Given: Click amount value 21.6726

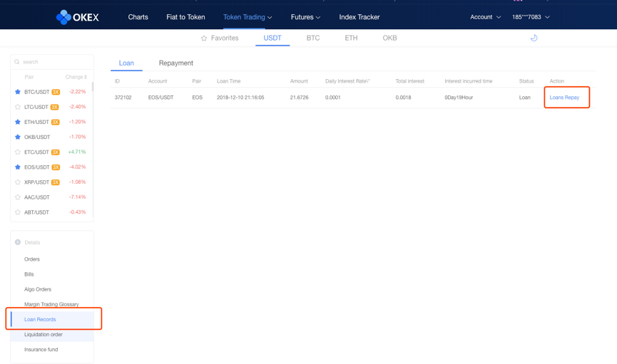Looking at the screenshot, I should [x=299, y=97].
